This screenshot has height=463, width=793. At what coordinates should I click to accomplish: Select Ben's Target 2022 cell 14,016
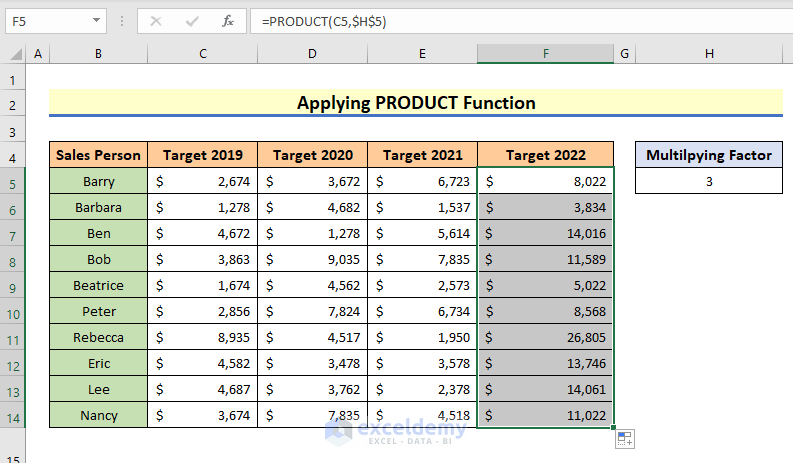pos(545,233)
